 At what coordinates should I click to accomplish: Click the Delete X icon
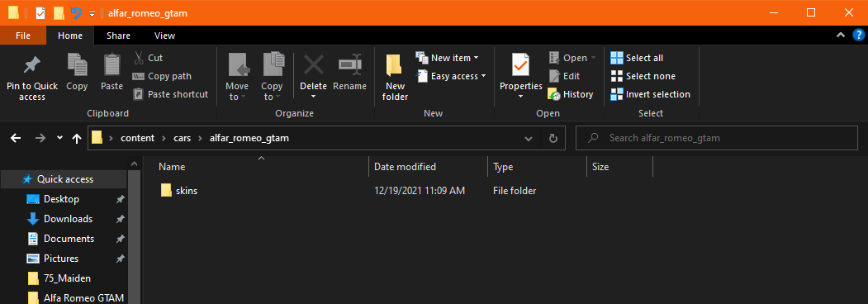(313, 65)
